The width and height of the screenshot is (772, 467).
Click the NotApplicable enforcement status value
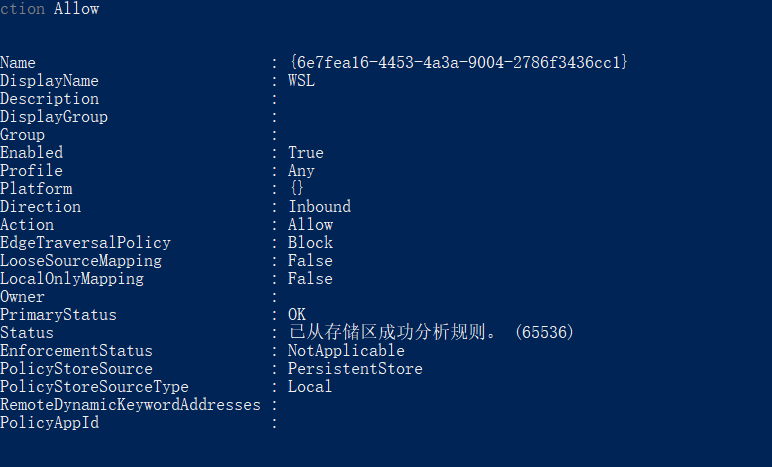[x=346, y=351]
